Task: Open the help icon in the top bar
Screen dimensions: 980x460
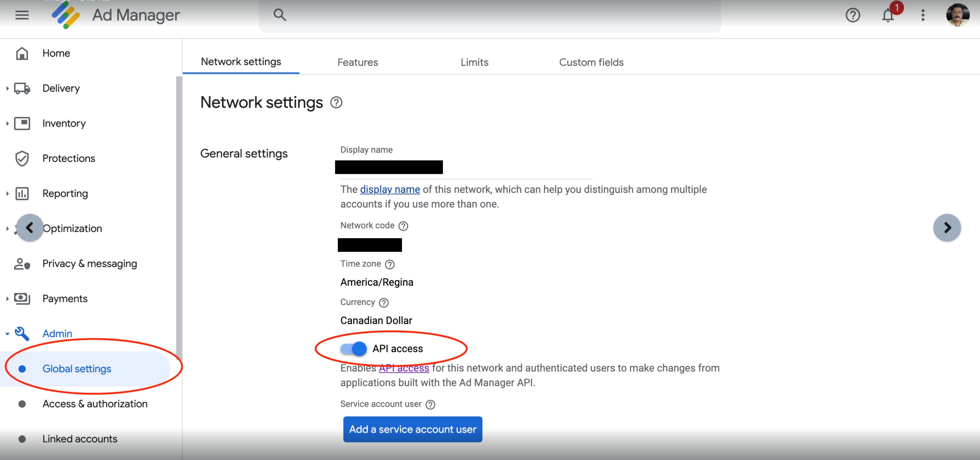Action: 853,15
